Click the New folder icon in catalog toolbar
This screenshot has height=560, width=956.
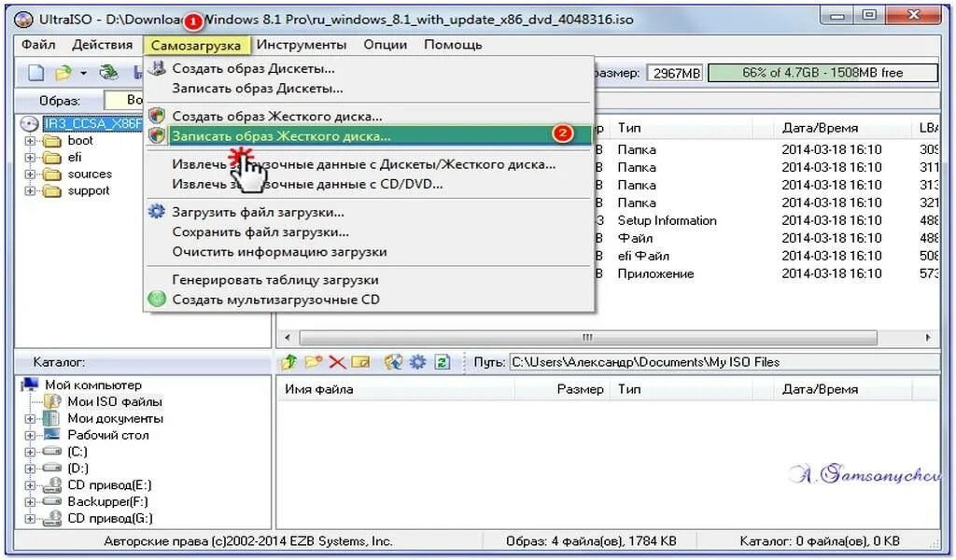click(x=313, y=362)
